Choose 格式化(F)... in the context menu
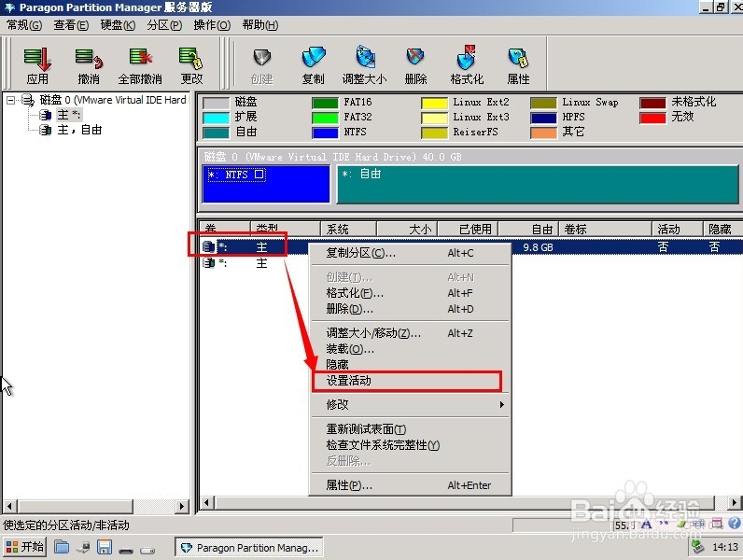 (411, 293)
